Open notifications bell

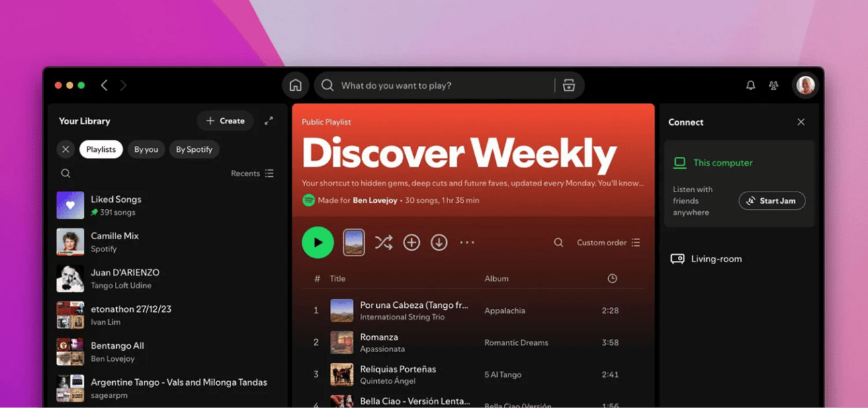(750, 85)
